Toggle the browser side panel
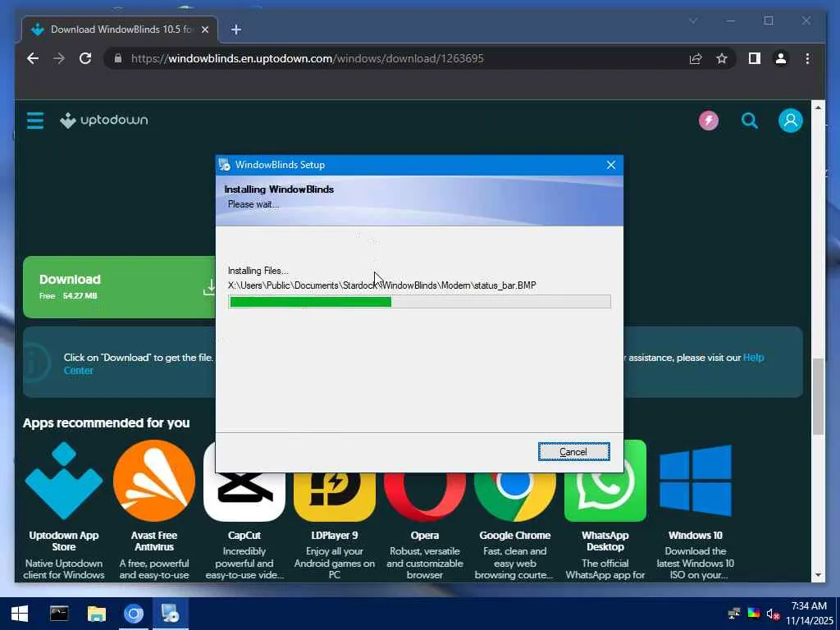Image resolution: width=840 pixels, height=630 pixels. 755,58
